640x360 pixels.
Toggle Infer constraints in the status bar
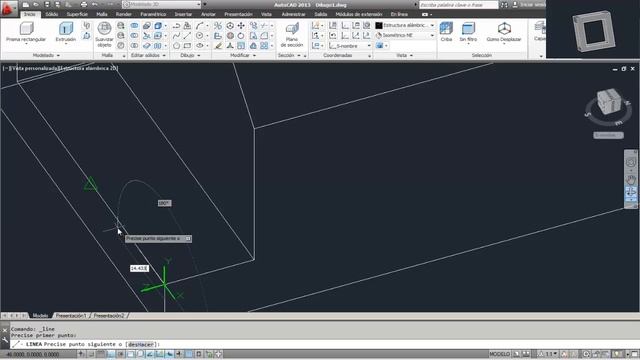(82, 354)
